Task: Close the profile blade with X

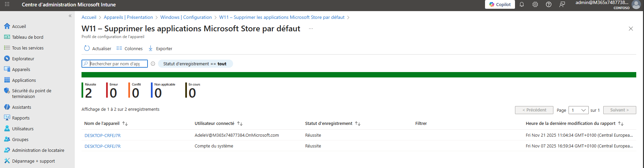Action: click(631, 29)
